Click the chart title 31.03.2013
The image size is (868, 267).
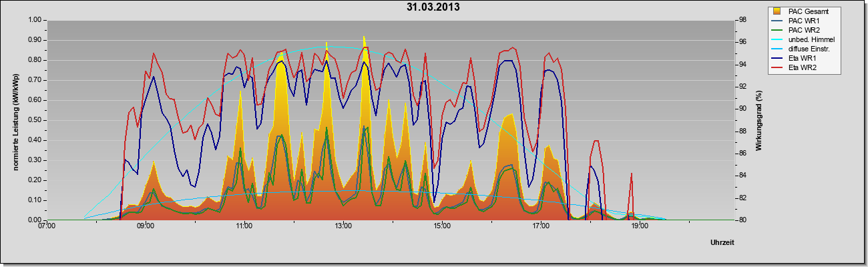pos(433,7)
